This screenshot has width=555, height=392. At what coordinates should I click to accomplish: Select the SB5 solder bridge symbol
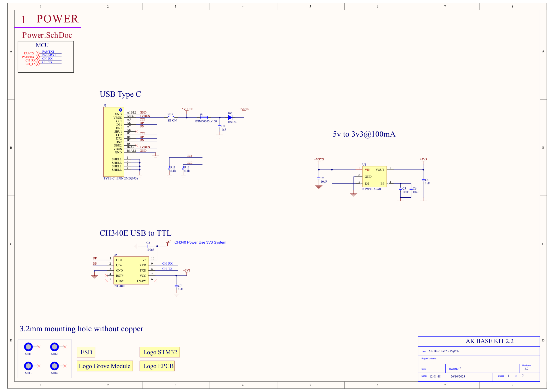pos(171,117)
